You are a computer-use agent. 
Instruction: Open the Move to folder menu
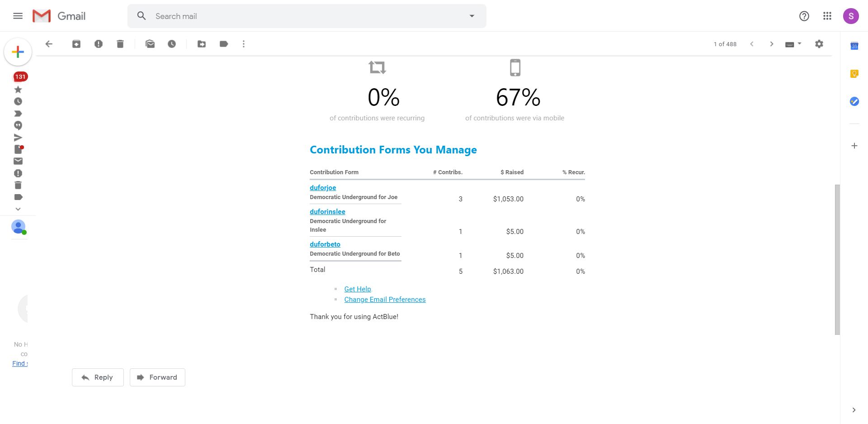click(202, 44)
